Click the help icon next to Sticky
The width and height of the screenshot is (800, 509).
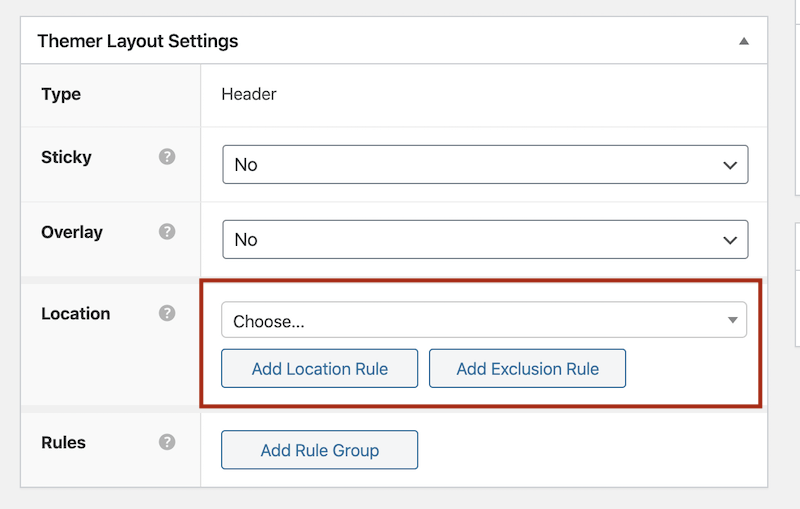coord(167,157)
